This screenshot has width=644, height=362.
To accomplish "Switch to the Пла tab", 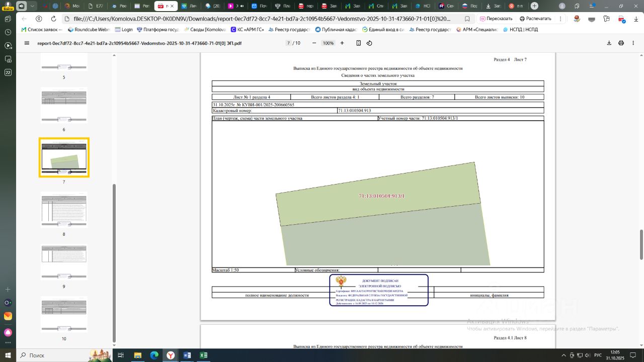I will coord(283,6).
